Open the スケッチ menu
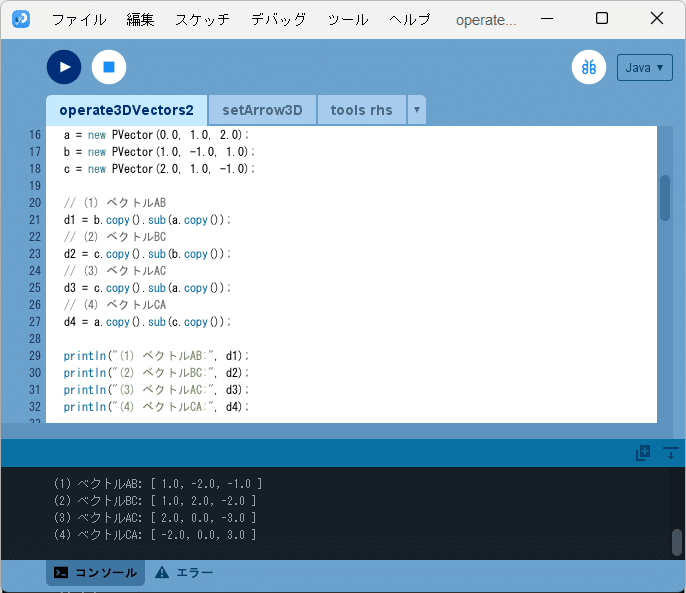This screenshot has width=686, height=593. point(203,20)
